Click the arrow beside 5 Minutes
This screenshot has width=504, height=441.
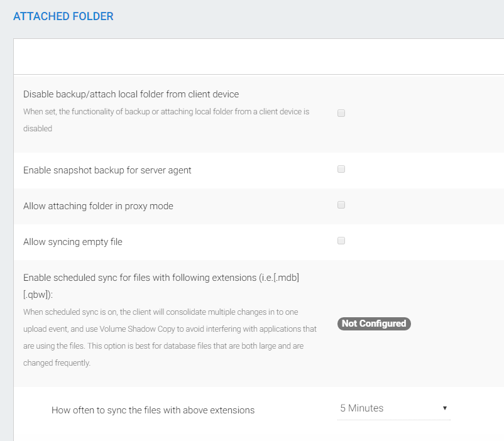[445, 408]
